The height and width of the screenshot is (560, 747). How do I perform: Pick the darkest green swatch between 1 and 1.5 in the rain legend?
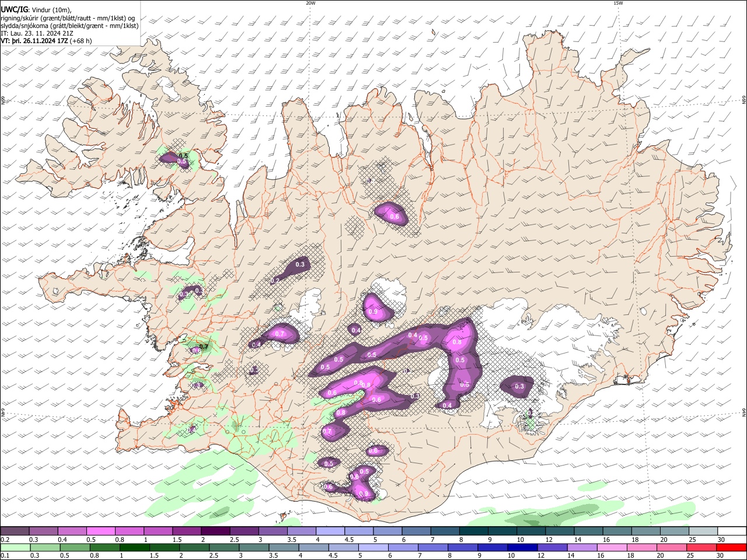[135, 547]
